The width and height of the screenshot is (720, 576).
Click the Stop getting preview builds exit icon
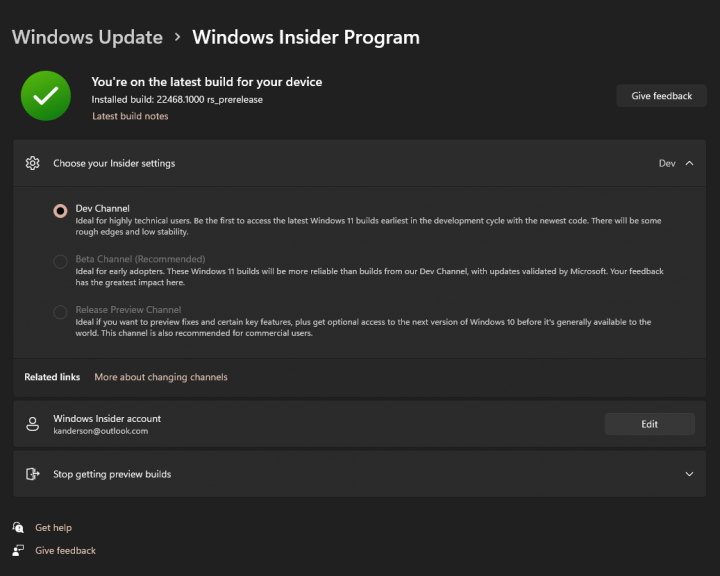(x=33, y=474)
